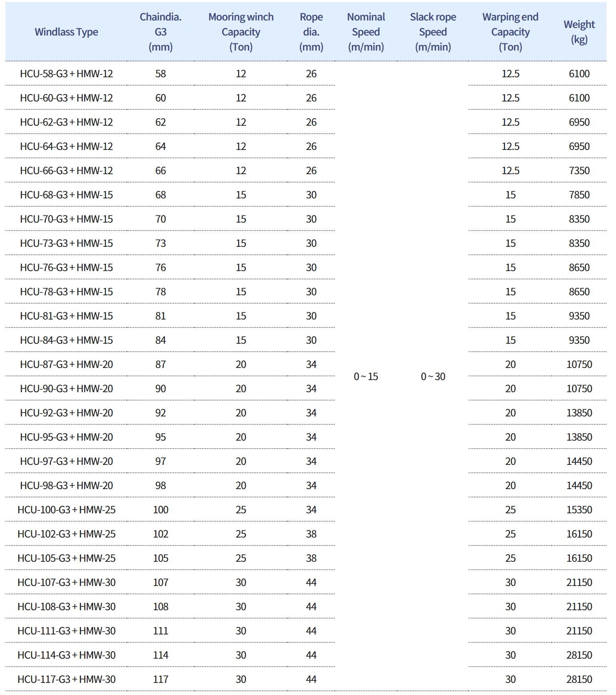Click weight 13850 in HCU-95 row
616x695 pixels.
[579, 437]
